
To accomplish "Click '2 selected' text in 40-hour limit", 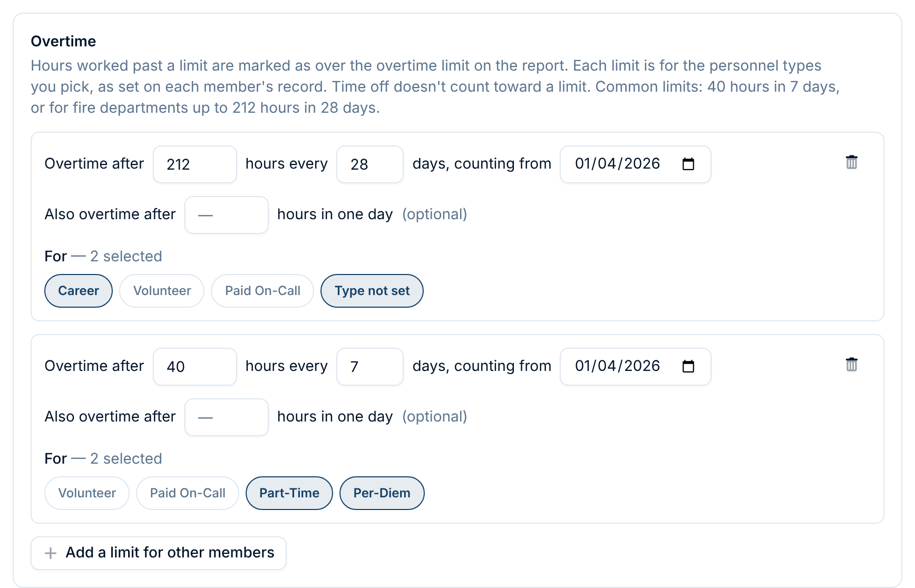I will (126, 459).
